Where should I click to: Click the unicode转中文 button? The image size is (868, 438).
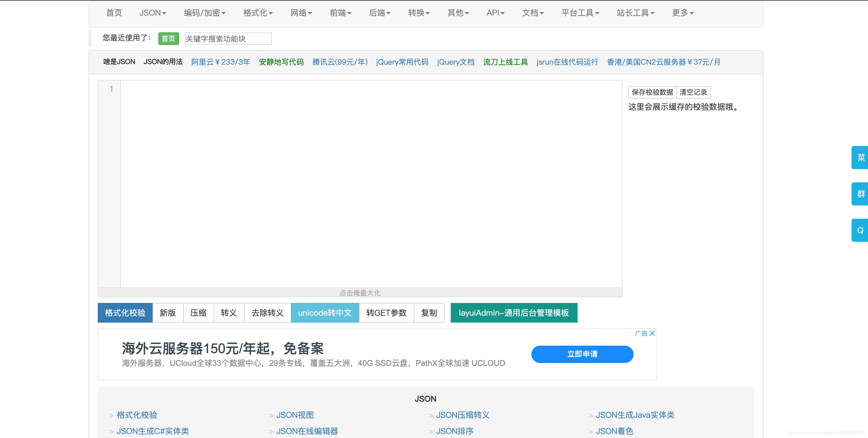325,312
